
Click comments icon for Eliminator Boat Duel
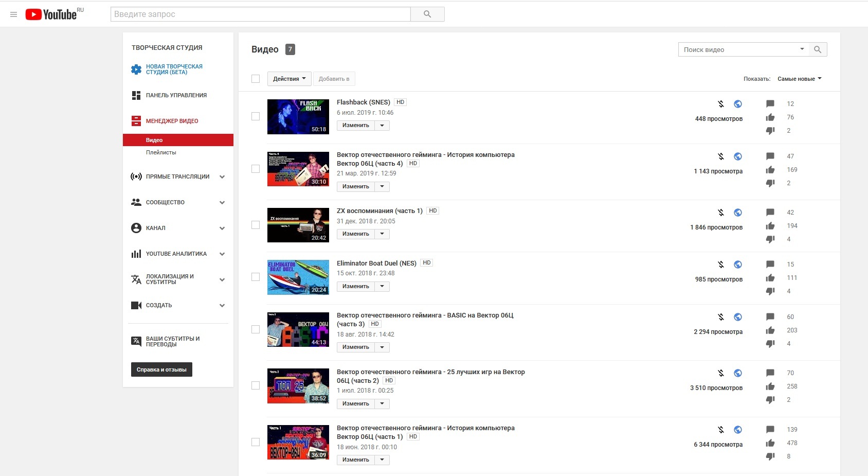pos(770,265)
